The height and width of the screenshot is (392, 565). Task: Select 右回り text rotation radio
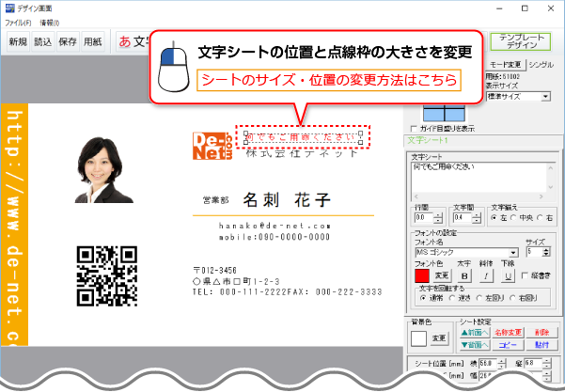coord(512,298)
